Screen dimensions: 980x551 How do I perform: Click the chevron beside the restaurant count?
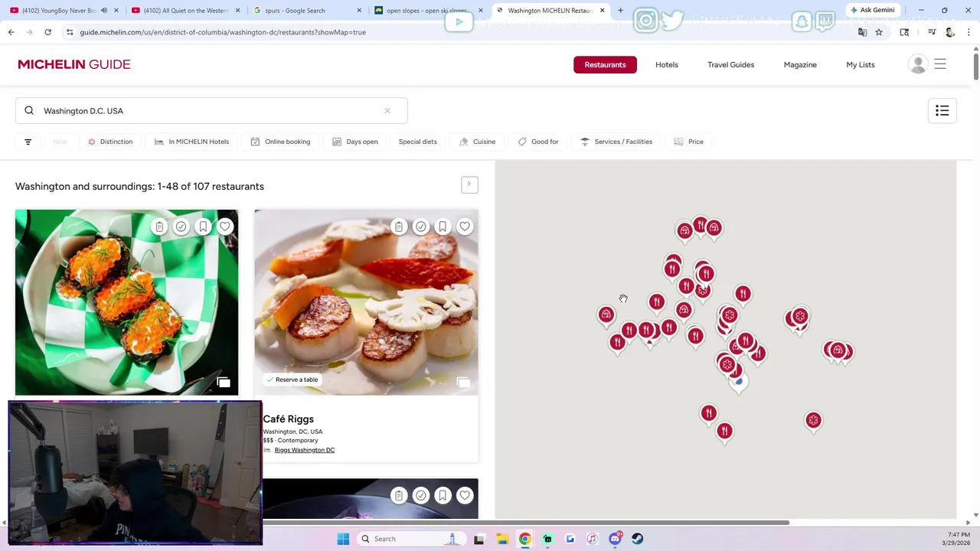coord(469,184)
